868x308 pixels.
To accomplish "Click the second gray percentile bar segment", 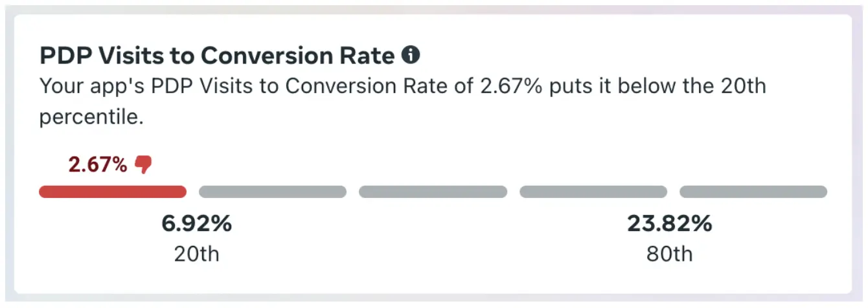I will pos(273,192).
